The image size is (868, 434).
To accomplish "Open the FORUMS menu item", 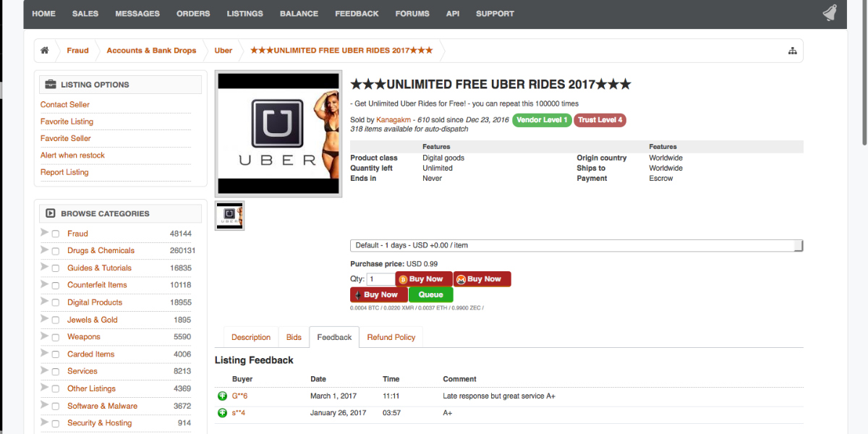I will click(412, 14).
